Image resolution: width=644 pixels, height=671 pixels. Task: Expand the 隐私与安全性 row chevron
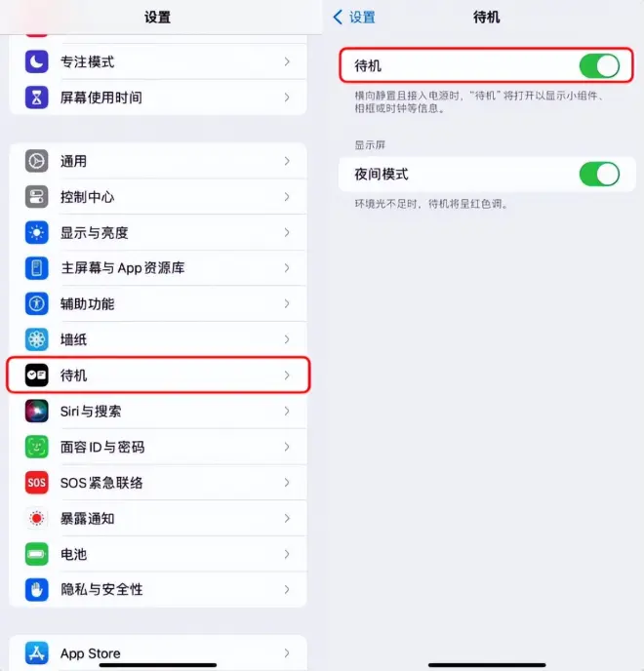pyautogui.click(x=287, y=590)
